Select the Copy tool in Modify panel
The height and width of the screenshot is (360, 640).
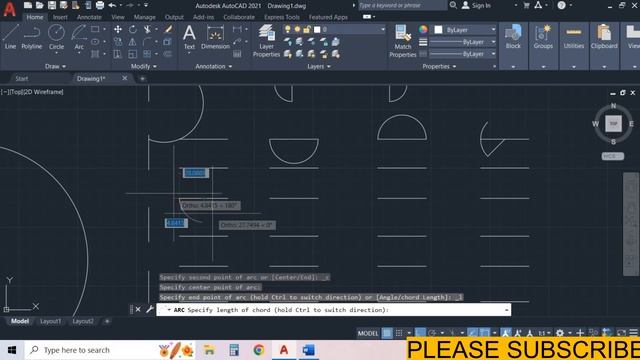click(118, 42)
